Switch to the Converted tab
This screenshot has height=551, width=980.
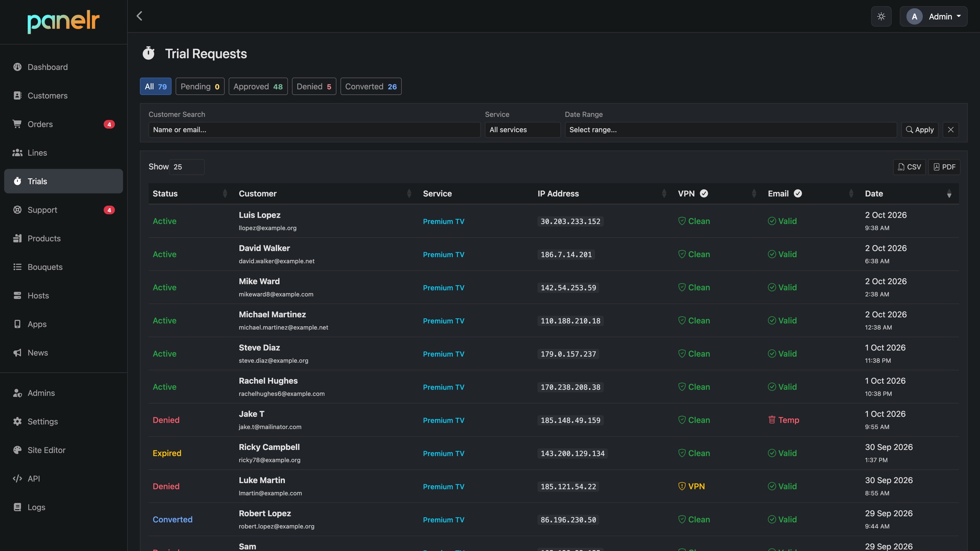click(371, 86)
